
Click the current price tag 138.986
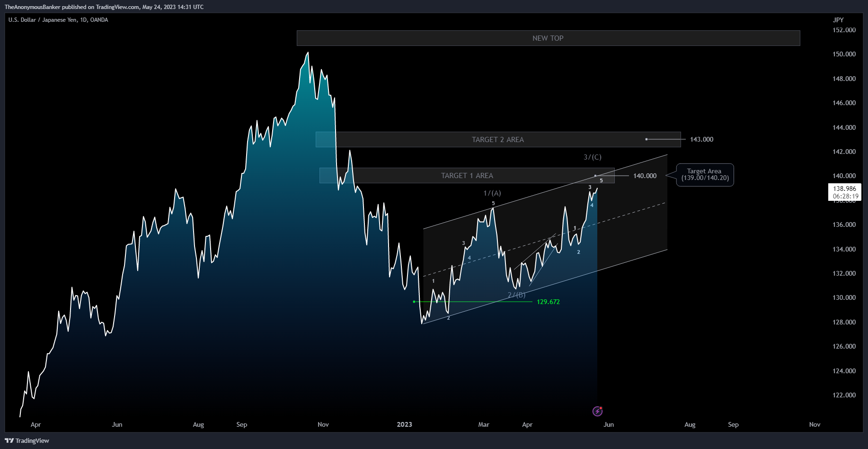[x=844, y=189]
